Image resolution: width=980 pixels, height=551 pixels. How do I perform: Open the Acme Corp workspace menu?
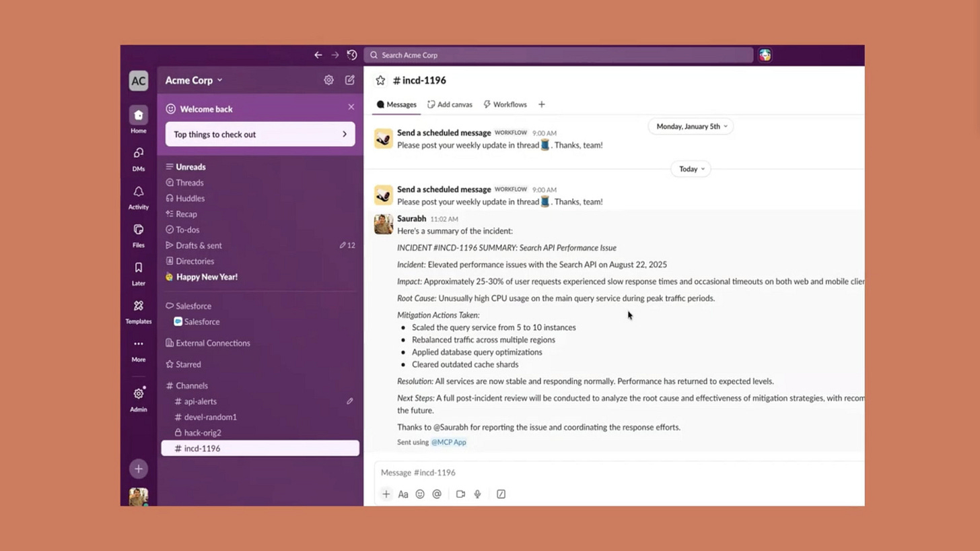[193, 79]
